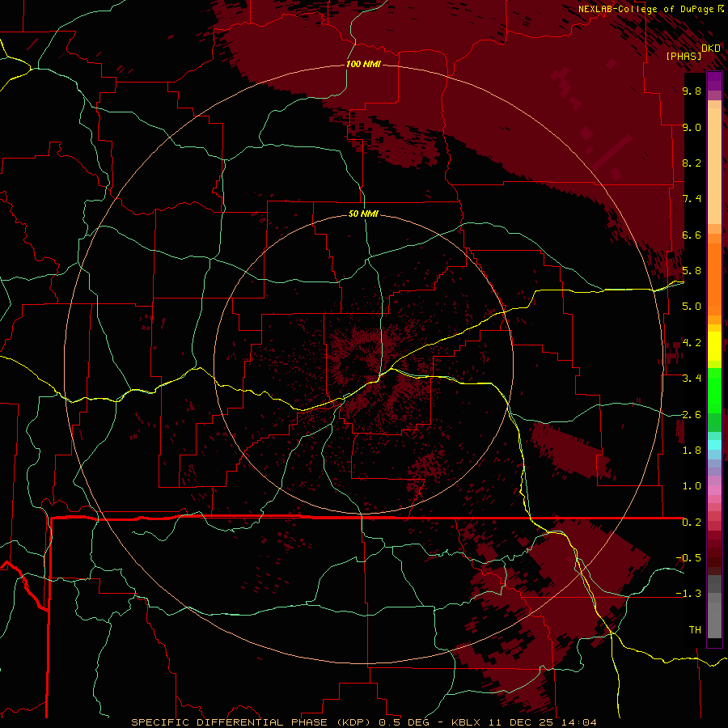Screen dimensions: 728x728
Task: Click the 9.0 value on the color scale
Action: tap(692, 128)
